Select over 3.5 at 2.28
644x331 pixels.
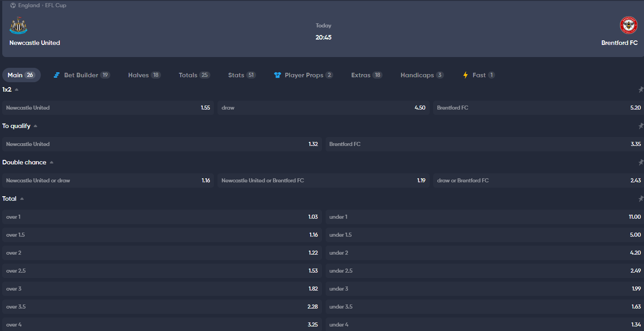[x=162, y=307]
